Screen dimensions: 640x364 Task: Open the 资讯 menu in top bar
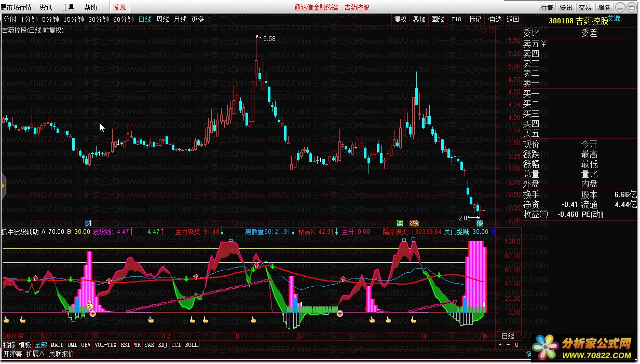46,7
